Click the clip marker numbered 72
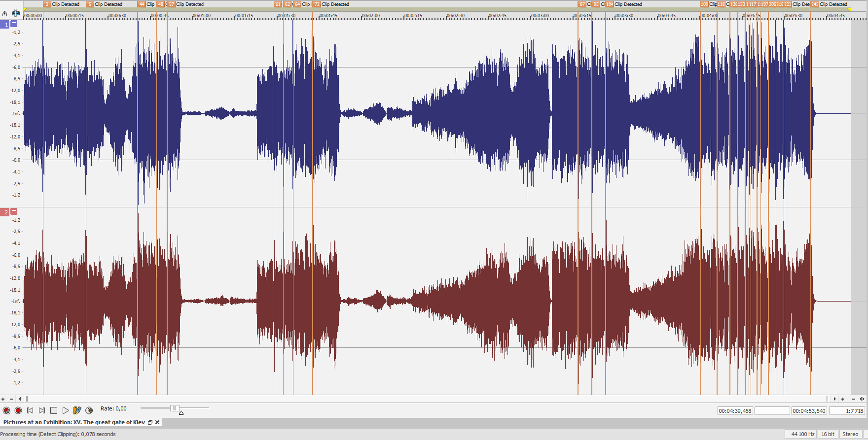This screenshot has width=868, height=440. pyautogui.click(x=317, y=4)
